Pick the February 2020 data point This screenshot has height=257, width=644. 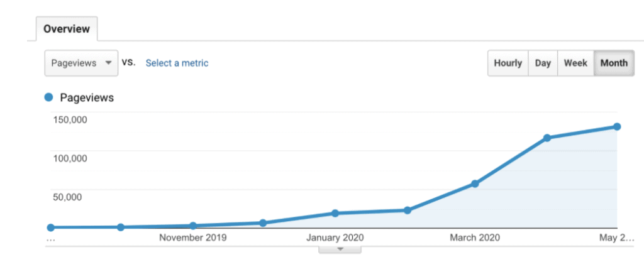pos(408,211)
